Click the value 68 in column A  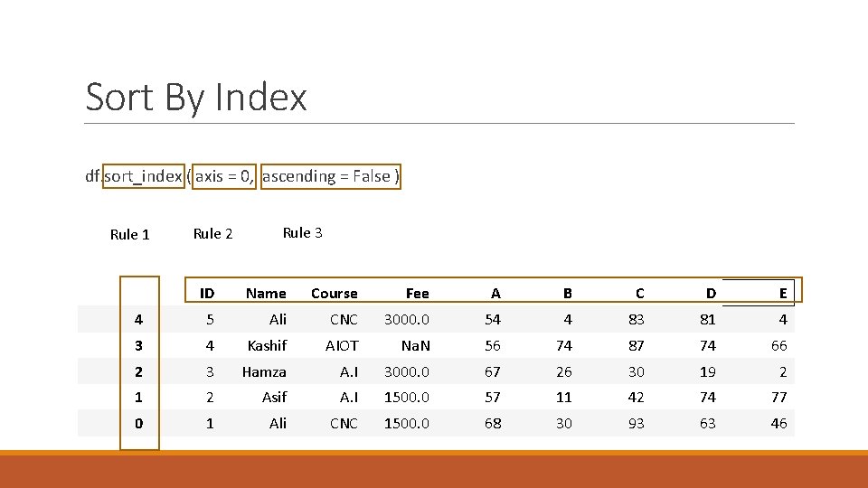(x=493, y=423)
